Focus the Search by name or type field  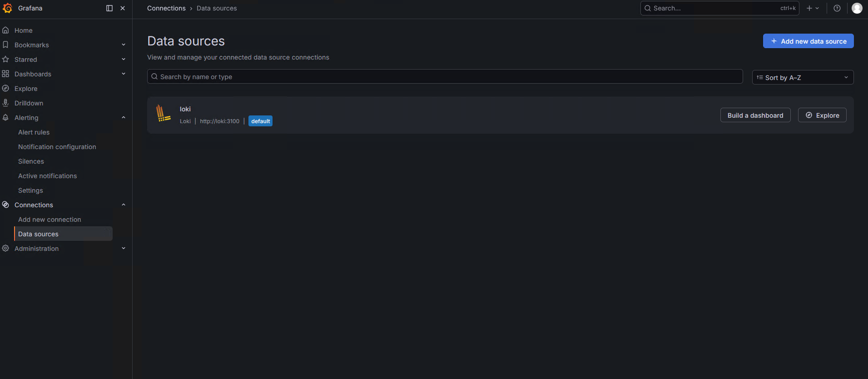click(x=445, y=76)
